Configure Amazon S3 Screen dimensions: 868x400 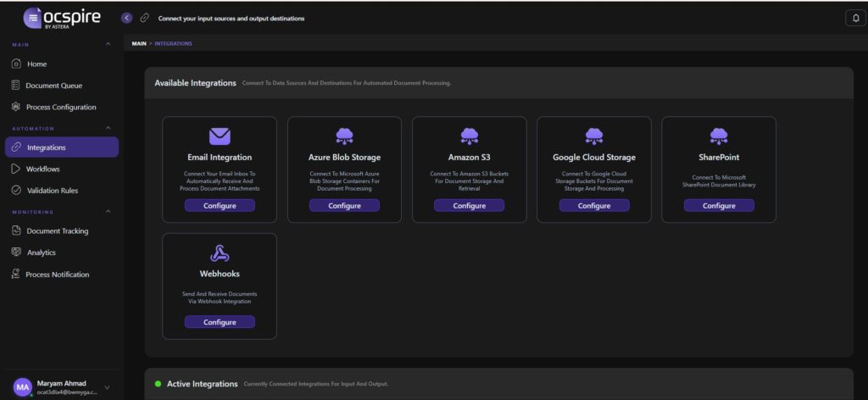470,205
